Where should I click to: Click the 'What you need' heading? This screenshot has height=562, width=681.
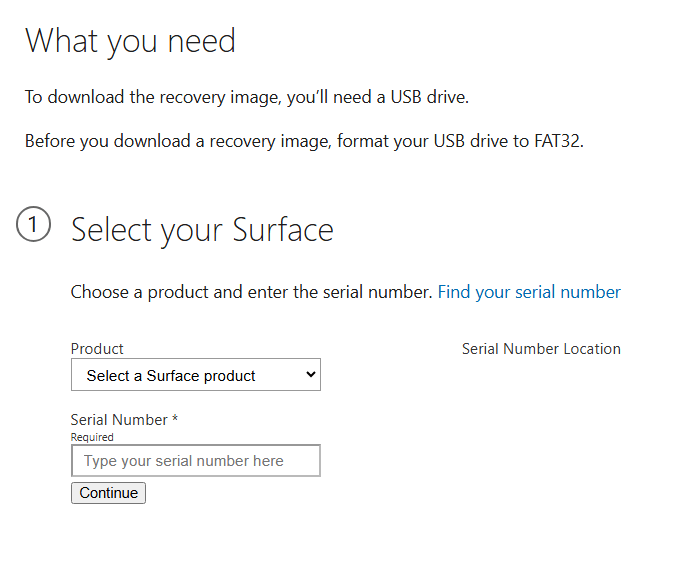click(130, 41)
